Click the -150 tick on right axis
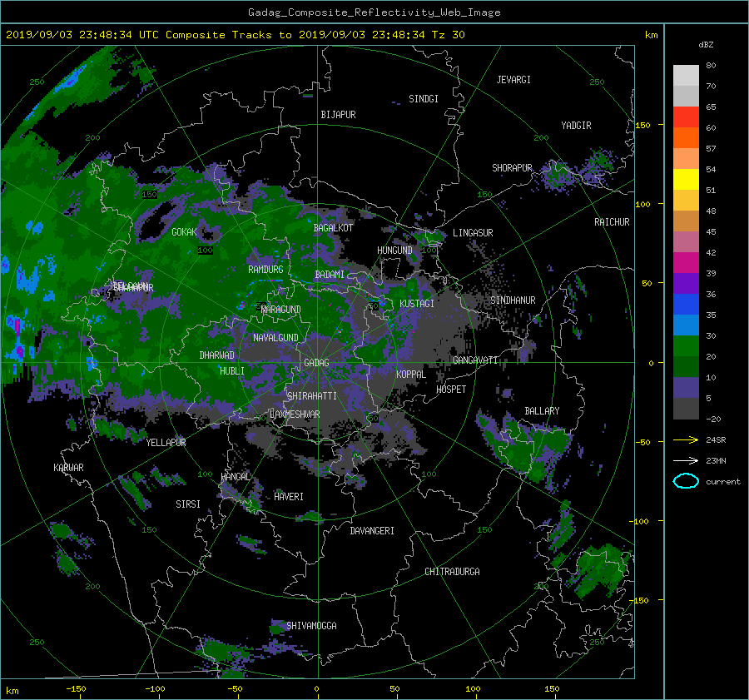749x700 pixels. (x=641, y=600)
